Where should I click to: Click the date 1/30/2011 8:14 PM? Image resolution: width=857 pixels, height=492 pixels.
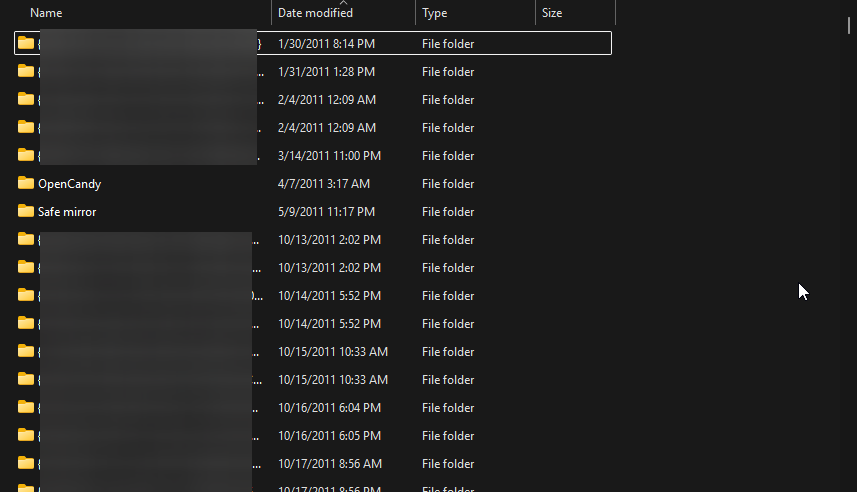pyautogui.click(x=326, y=44)
